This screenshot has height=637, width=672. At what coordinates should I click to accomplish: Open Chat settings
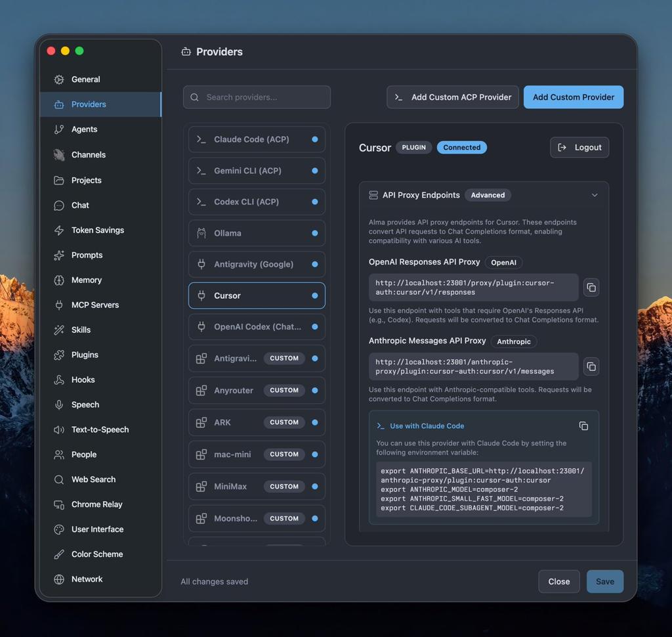click(100, 205)
